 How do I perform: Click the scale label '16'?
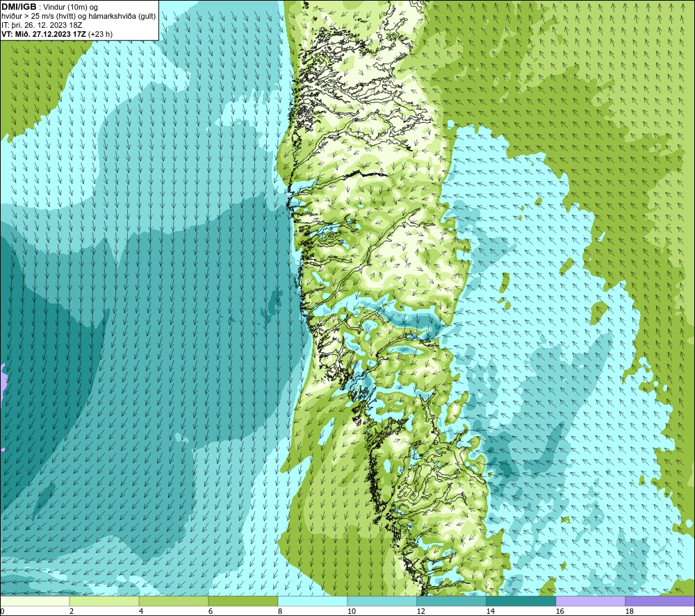(559, 611)
